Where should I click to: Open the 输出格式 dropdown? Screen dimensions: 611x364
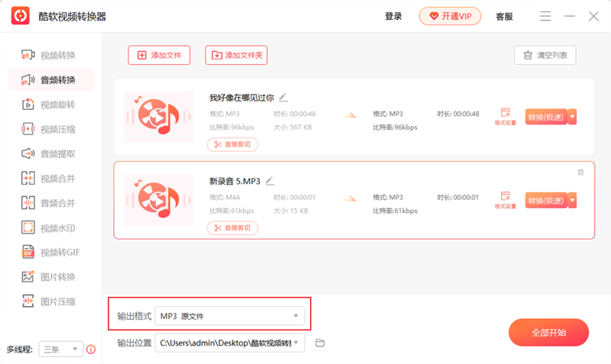tap(230, 316)
